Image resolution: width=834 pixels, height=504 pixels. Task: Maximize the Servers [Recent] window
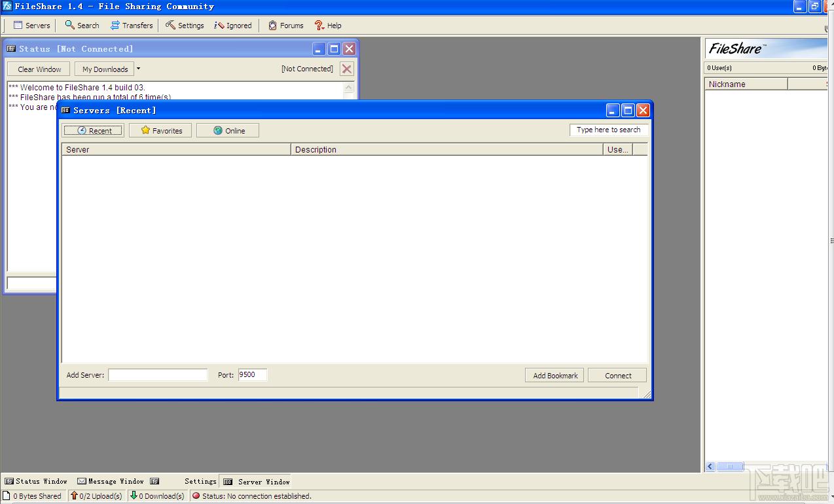tap(628, 110)
